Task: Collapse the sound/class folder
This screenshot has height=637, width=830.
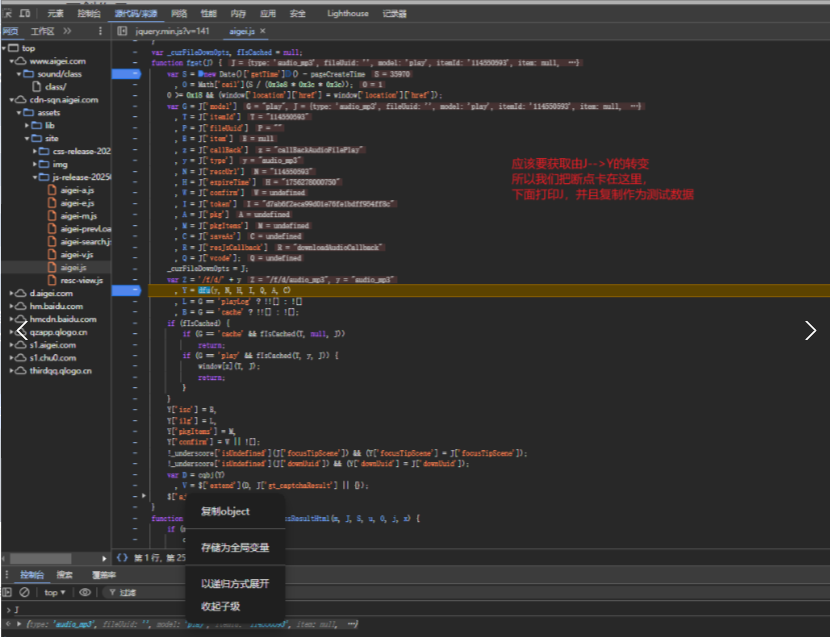Action: point(19,74)
